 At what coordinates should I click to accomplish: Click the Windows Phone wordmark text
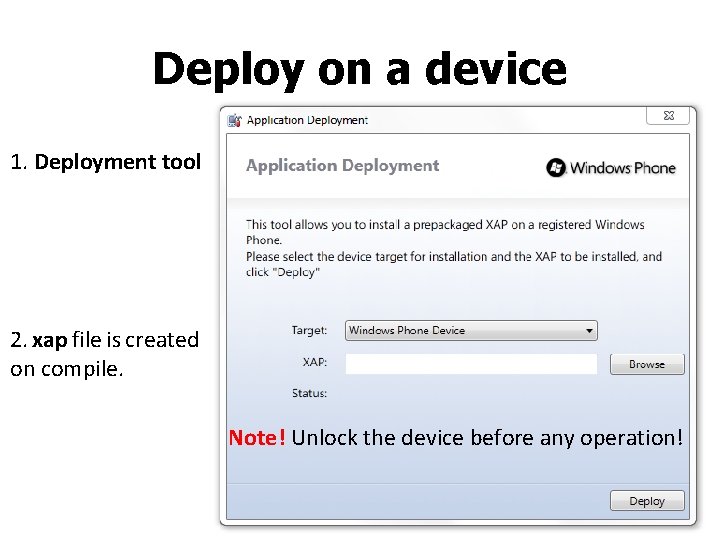click(x=623, y=168)
